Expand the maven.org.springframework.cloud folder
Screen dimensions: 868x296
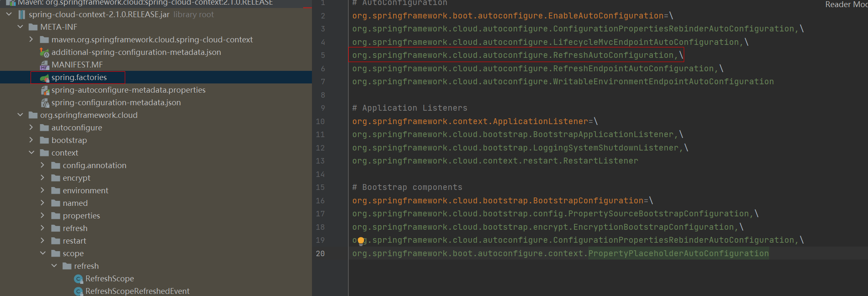click(31, 39)
